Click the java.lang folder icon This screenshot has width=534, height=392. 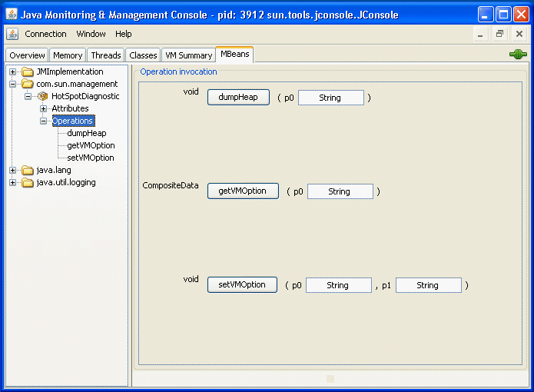(x=28, y=170)
